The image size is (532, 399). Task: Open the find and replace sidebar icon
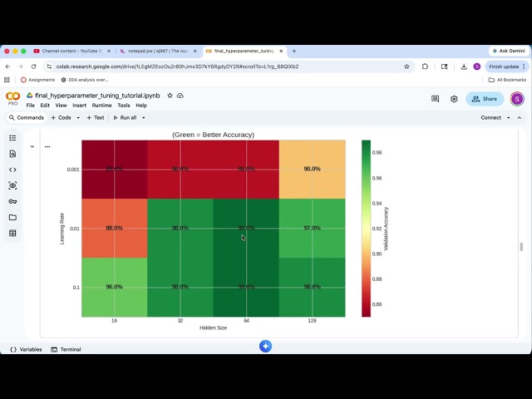pos(12,154)
